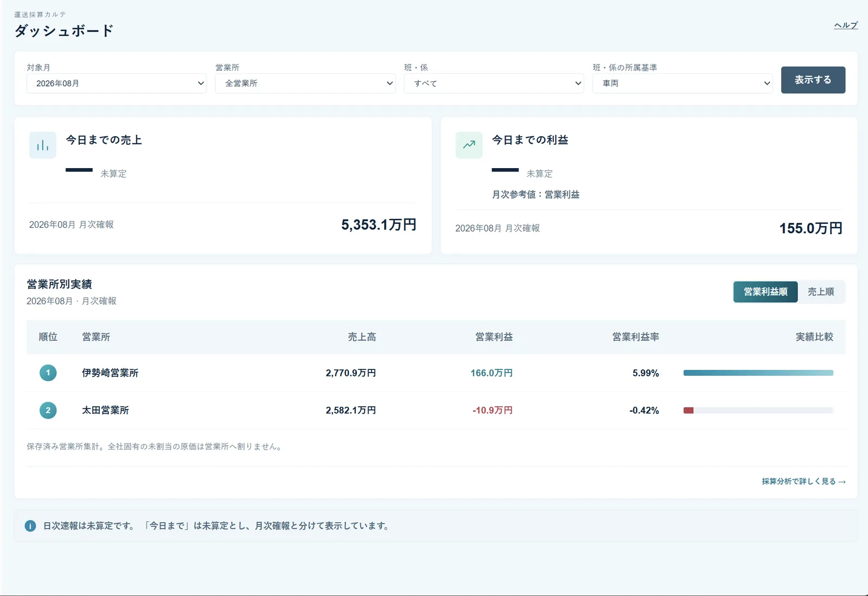Click rank badge 2 for 太田営業所
Screen dimensions: 868x596
tap(48, 410)
